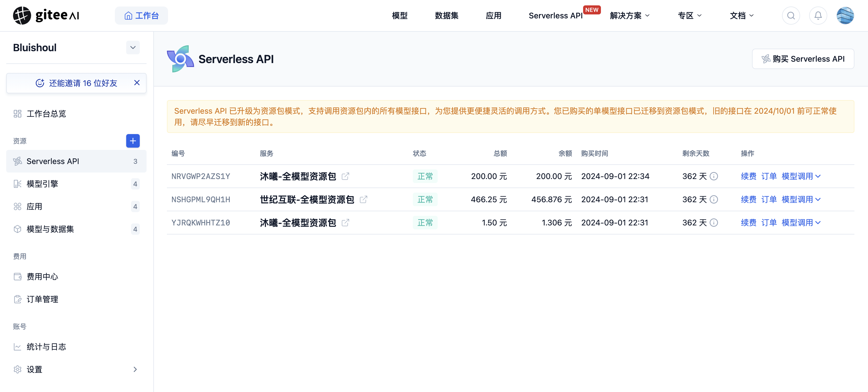This screenshot has height=392, width=868.
Task: Expand the 专区 dropdown menu
Action: click(x=689, y=16)
